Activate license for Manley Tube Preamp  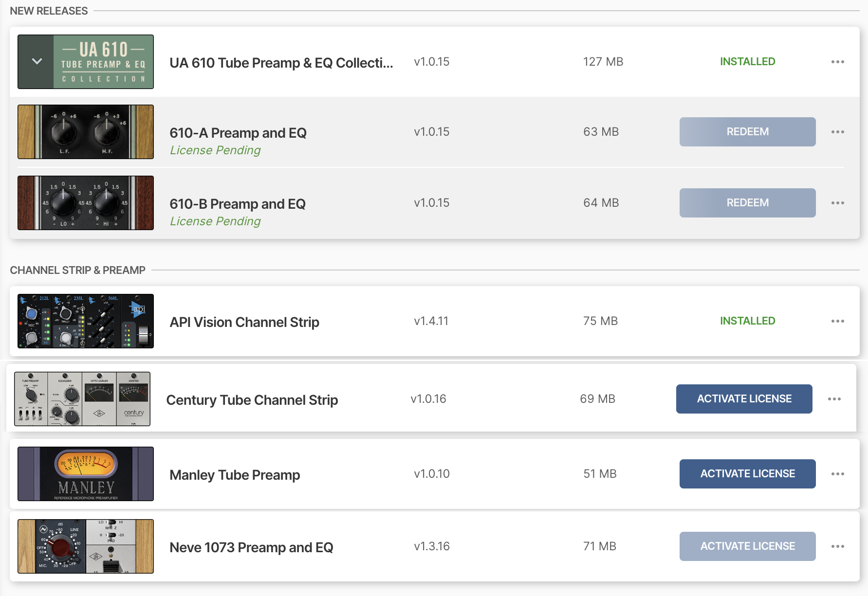pos(747,474)
